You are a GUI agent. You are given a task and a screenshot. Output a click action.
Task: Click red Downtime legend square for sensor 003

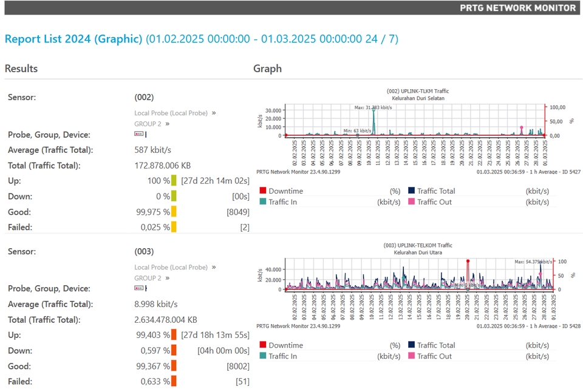(263, 345)
